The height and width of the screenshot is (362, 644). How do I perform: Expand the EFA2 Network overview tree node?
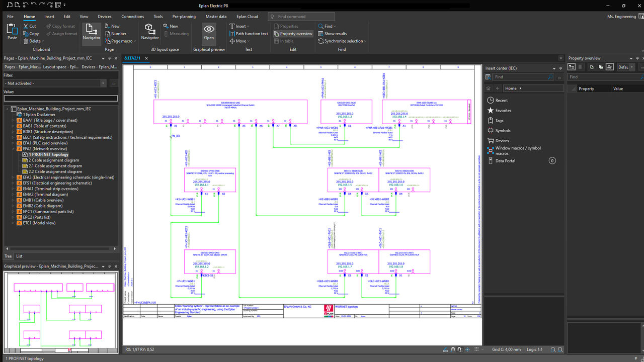pyautogui.click(x=12, y=149)
